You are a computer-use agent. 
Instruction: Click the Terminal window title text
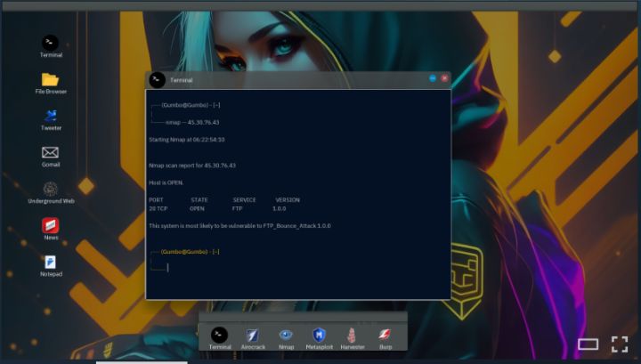tap(181, 80)
